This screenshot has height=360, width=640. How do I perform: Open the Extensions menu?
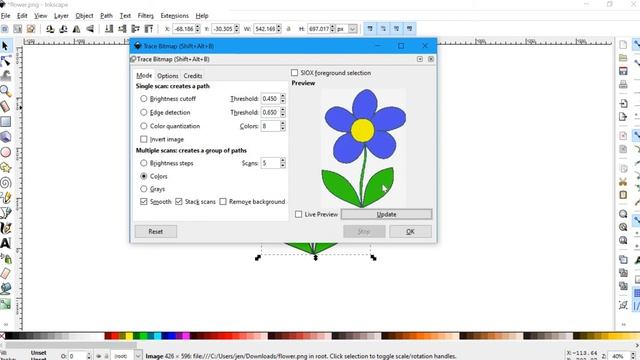(175, 16)
